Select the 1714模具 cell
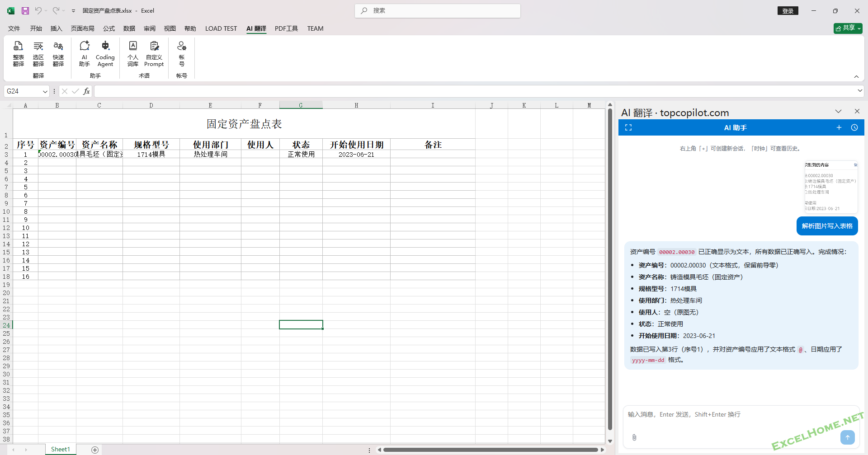 click(x=151, y=154)
